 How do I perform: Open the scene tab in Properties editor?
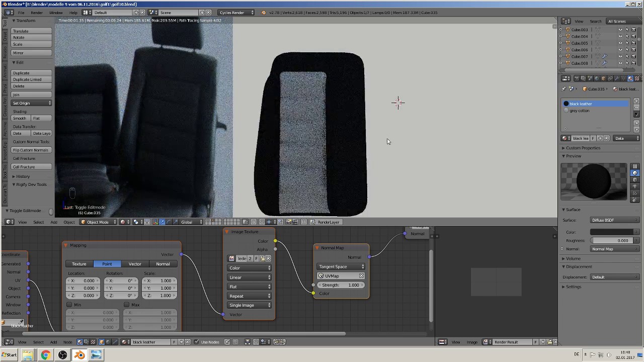point(590,78)
